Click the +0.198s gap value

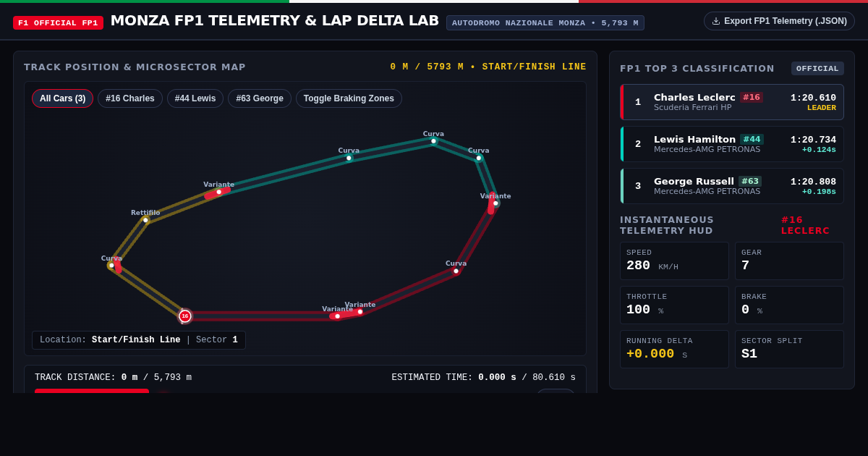click(x=819, y=192)
